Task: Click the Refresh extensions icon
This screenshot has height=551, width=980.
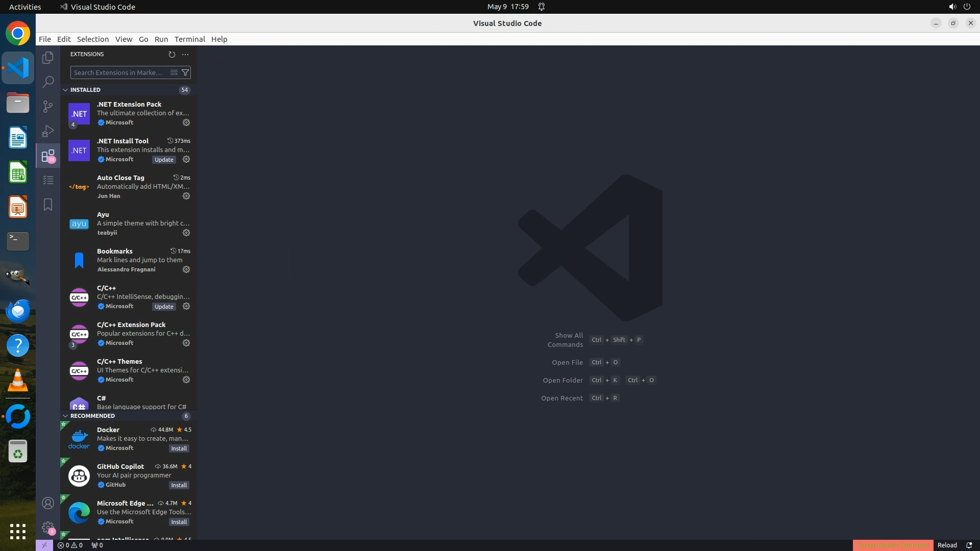Action: coord(171,54)
